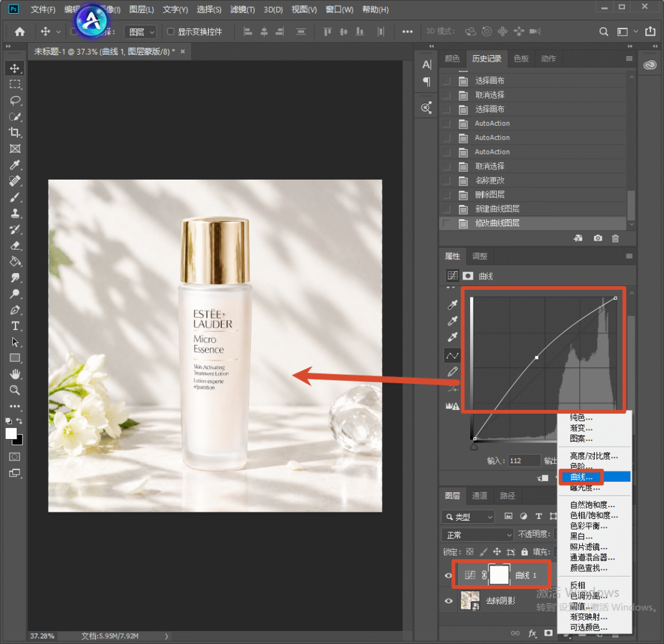Select the Clone Stamp tool

[x=15, y=213]
